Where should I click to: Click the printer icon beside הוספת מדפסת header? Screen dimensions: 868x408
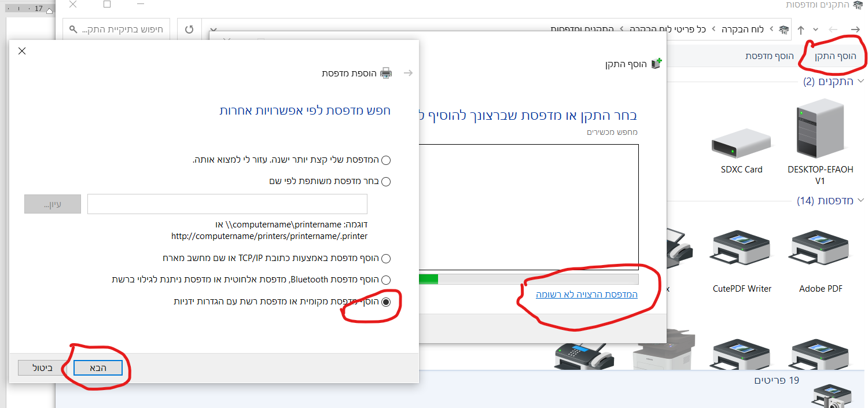pyautogui.click(x=387, y=72)
